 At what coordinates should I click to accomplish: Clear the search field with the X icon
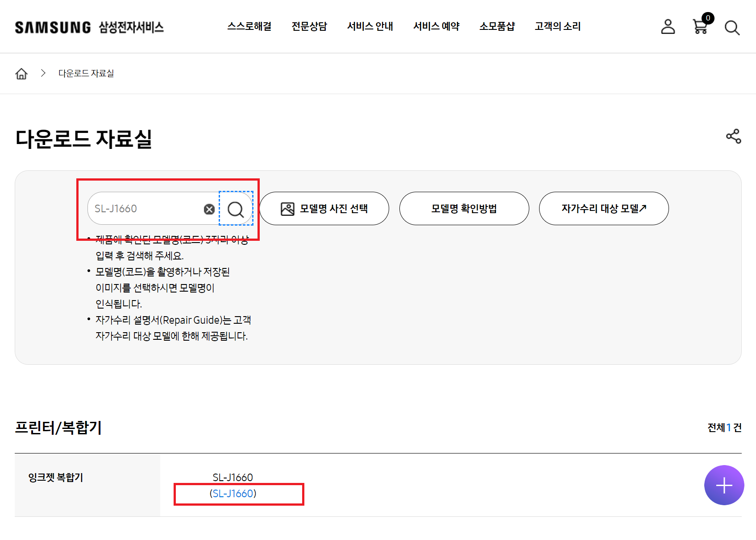[208, 208]
